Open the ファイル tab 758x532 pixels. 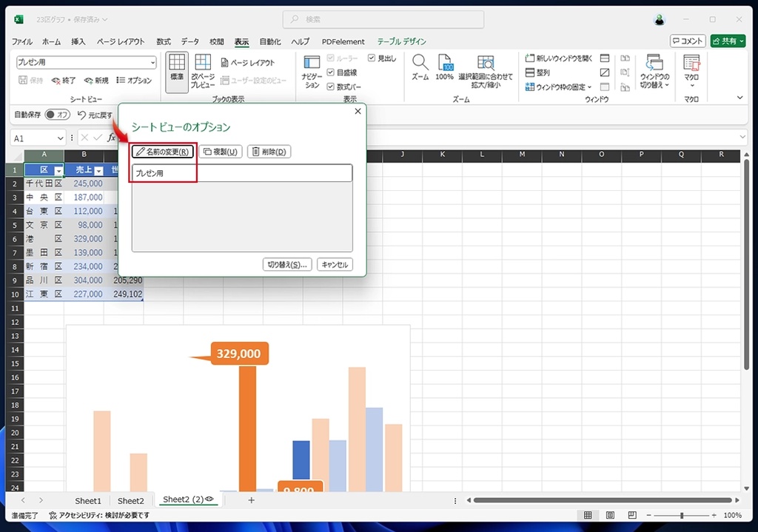tap(22, 41)
